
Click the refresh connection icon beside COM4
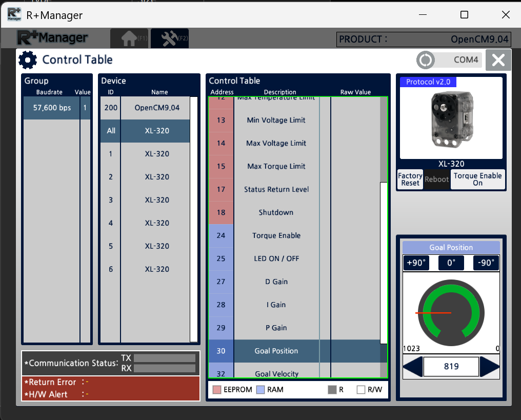pos(426,60)
